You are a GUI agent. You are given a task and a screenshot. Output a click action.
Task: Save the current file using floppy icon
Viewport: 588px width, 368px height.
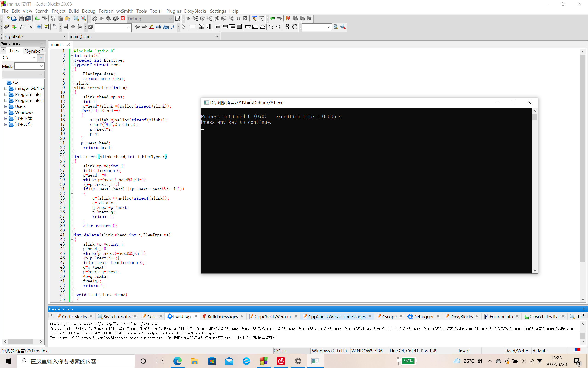point(21,18)
